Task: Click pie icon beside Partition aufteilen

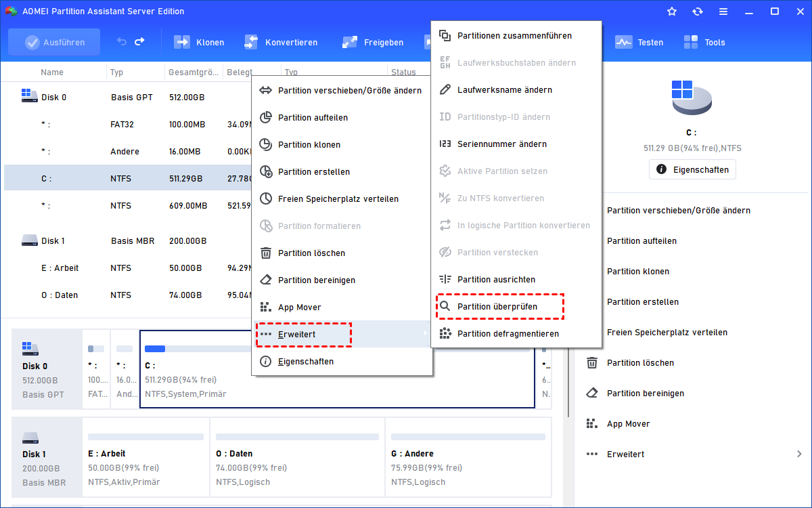Action: (x=266, y=117)
